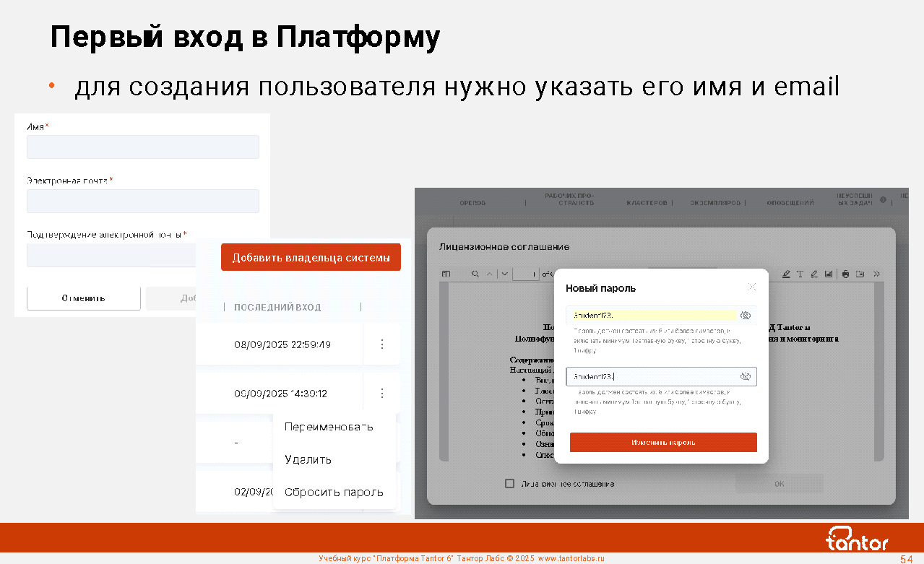Viewport: 924px width, 564px height.
Task: Click the search magnifier in the license viewer
Action: (x=475, y=274)
